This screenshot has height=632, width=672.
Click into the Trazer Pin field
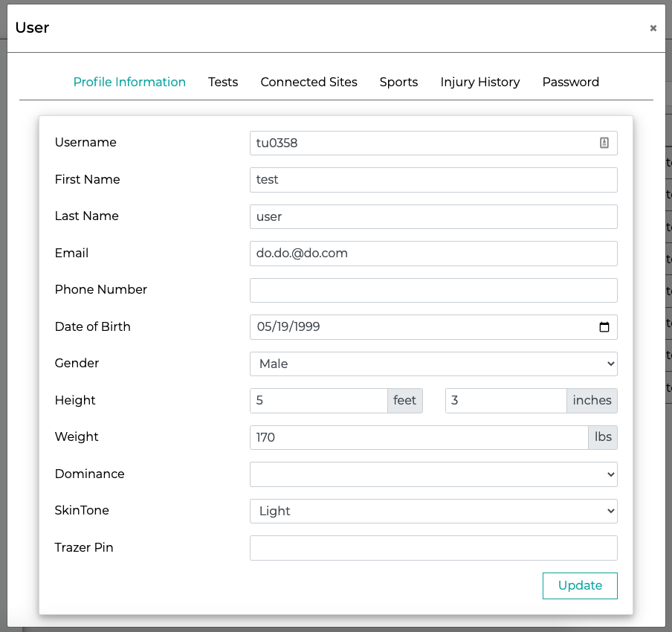[433, 548]
